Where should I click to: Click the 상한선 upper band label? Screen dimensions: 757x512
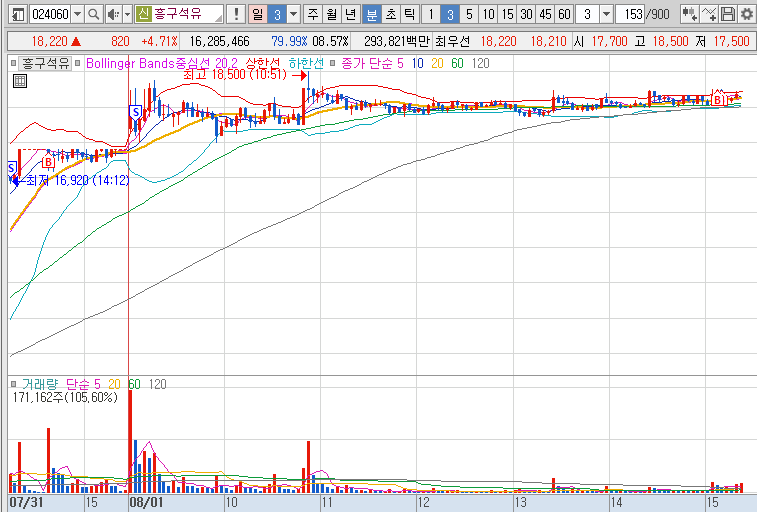[x=263, y=63]
